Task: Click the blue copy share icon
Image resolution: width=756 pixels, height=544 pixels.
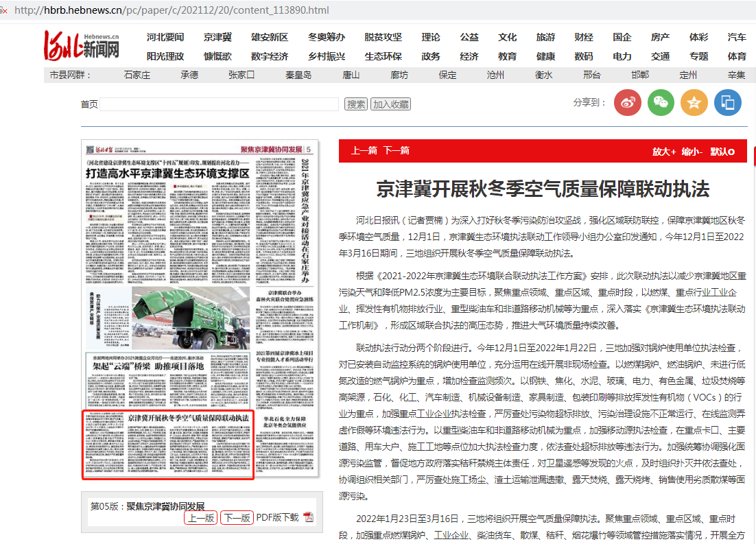Action: point(728,102)
